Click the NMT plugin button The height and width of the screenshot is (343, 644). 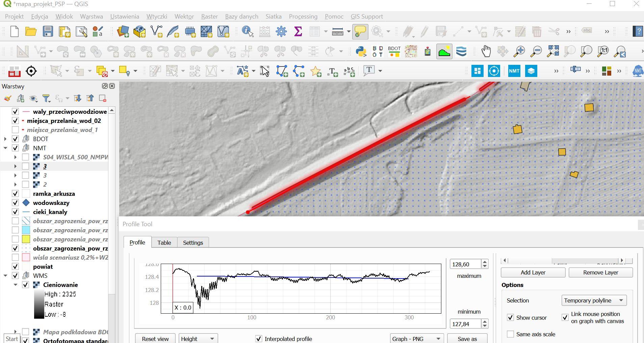(514, 71)
